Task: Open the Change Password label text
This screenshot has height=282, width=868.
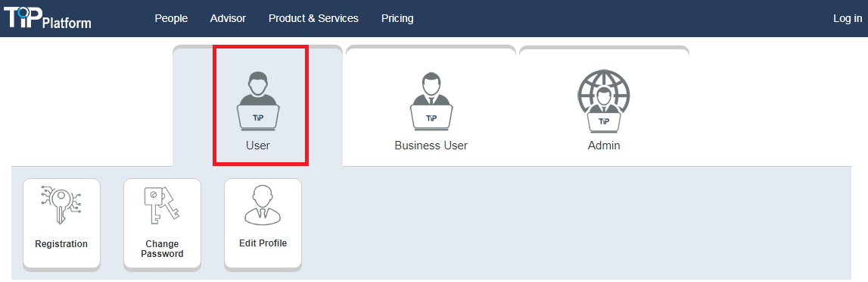Action: click(162, 249)
